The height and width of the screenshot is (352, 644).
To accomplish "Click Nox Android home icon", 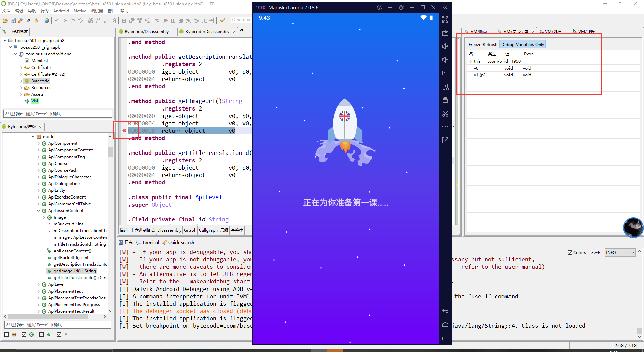I will tap(445, 324).
